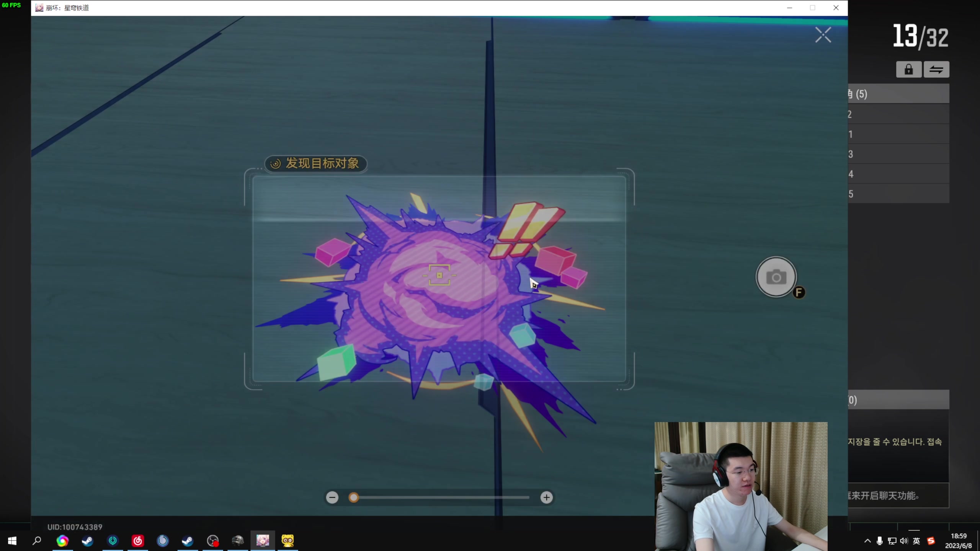Open Windows taskbar search
This screenshot has width=980, height=551.
point(37,541)
